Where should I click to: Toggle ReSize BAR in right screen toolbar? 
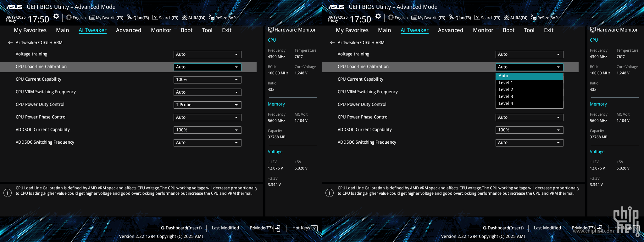pos(544,18)
